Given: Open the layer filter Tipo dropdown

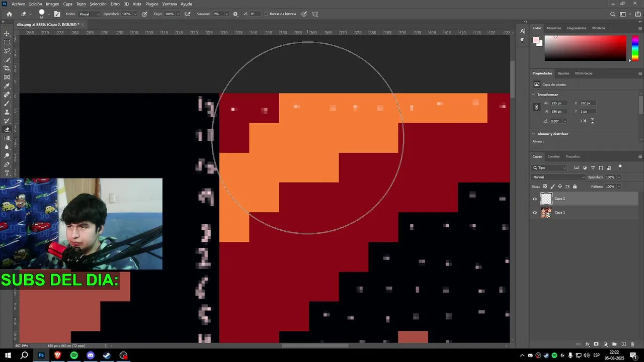Looking at the screenshot, I should pyautogui.click(x=549, y=168).
